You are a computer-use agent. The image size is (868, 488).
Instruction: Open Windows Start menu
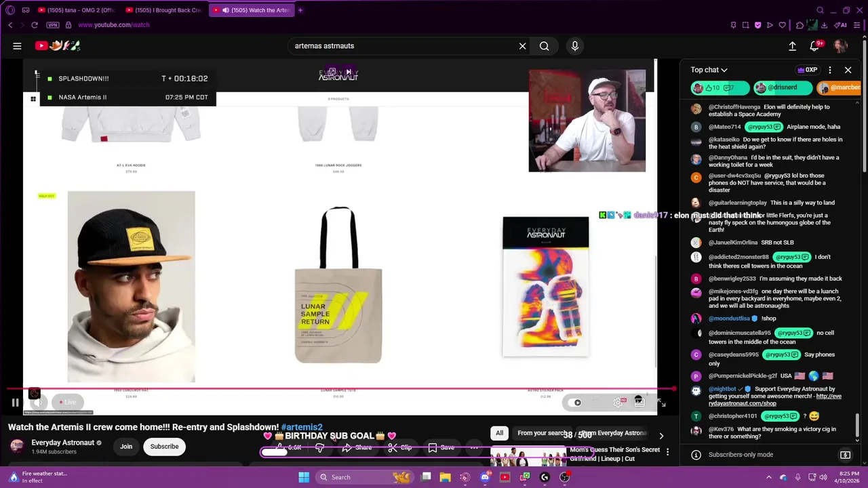pos(304,477)
